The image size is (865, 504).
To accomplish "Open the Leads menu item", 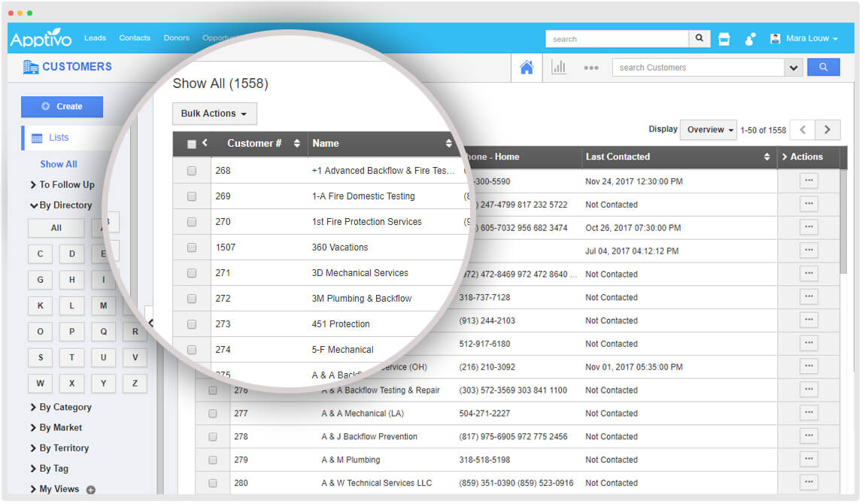I will [95, 38].
